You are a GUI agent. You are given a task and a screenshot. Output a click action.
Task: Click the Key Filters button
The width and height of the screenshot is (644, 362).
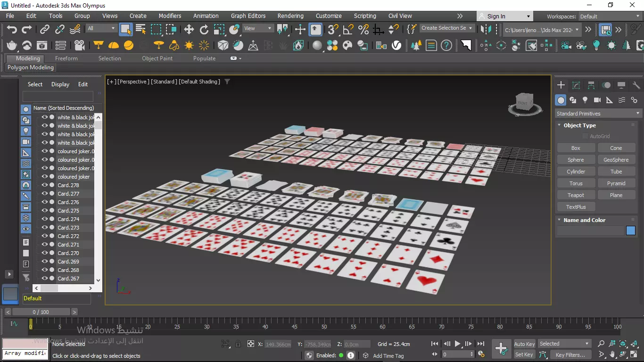(570, 355)
